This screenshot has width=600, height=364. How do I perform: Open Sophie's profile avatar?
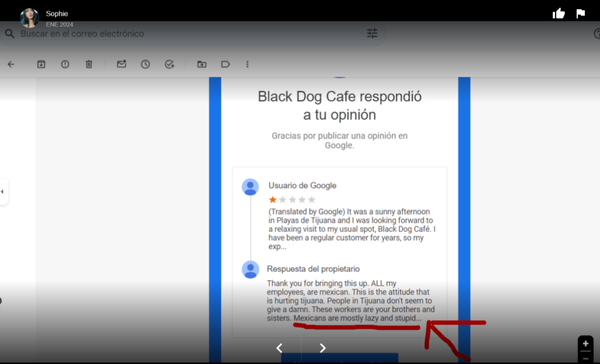(29, 18)
